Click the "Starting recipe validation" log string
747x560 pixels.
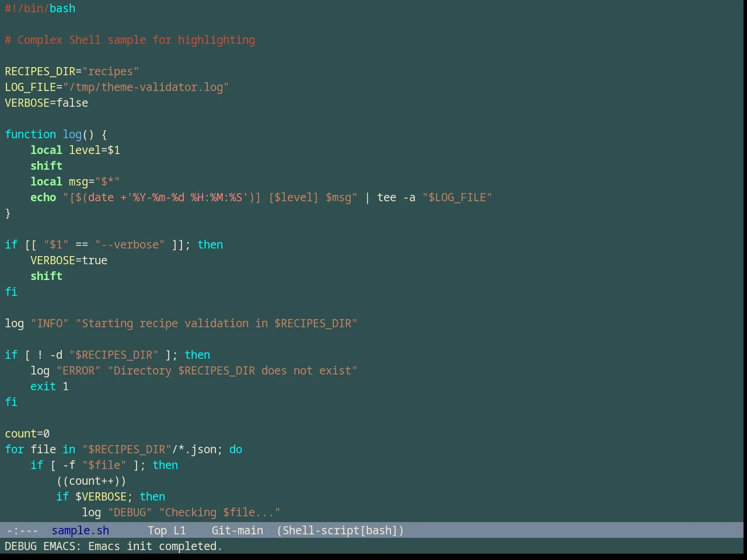[x=217, y=323]
